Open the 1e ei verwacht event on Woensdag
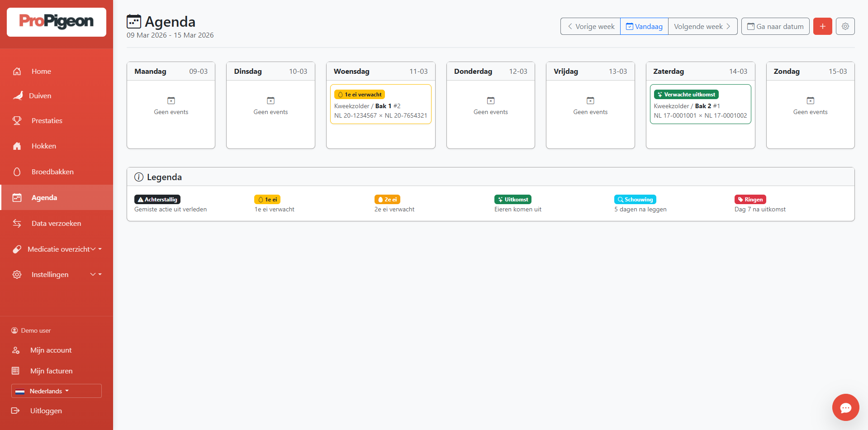 (x=380, y=105)
